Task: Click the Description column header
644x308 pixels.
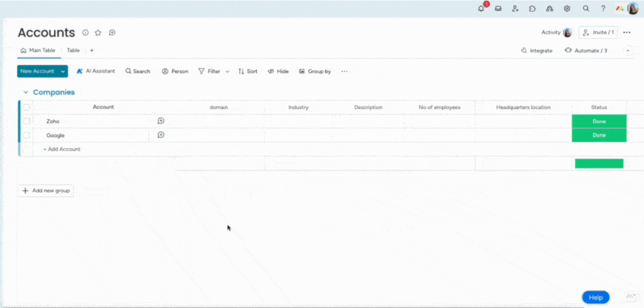Action: [x=368, y=107]
